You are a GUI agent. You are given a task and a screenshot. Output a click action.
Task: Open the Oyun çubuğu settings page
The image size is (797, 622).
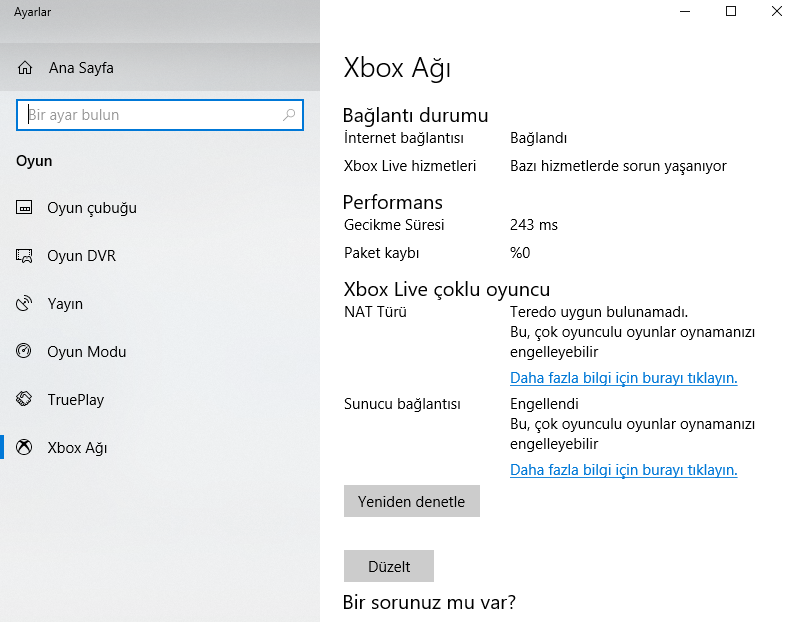click(x=160, y=207)
